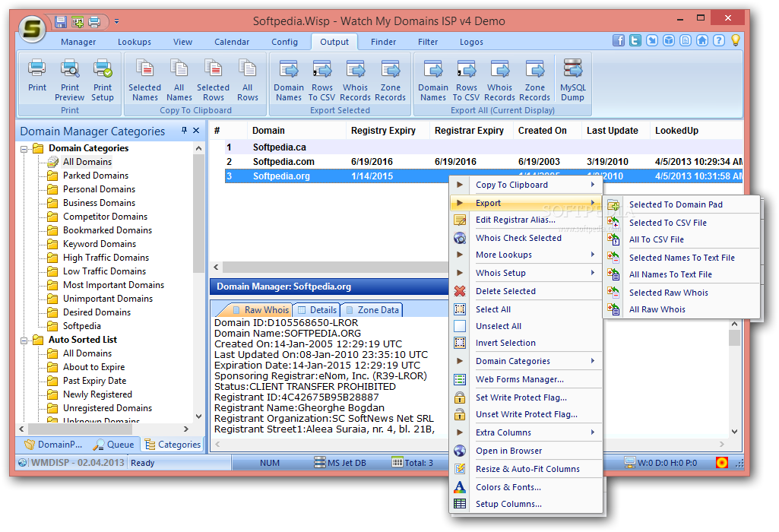Click the Print icon in ribbon
Image resolution: width=779 pixels, height=532 pixels.
(x=36, y=76)
